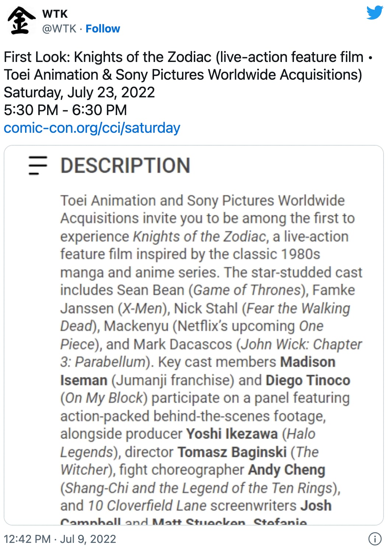Follow the WTK account
Screen dimensions: 392x551
point(103,29)
